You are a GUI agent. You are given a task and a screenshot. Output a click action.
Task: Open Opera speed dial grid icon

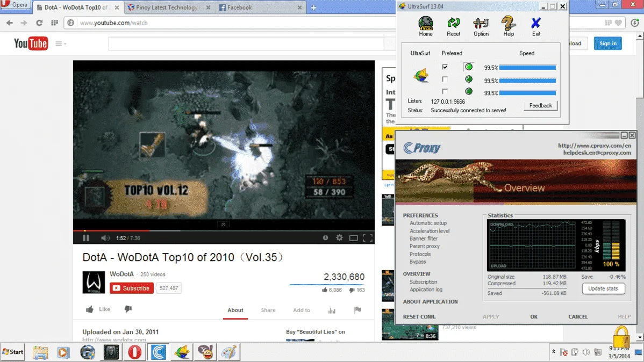coord(54,23)
